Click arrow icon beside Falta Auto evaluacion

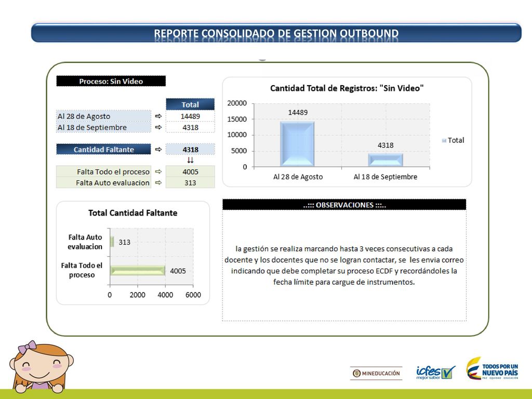[158, 182]
